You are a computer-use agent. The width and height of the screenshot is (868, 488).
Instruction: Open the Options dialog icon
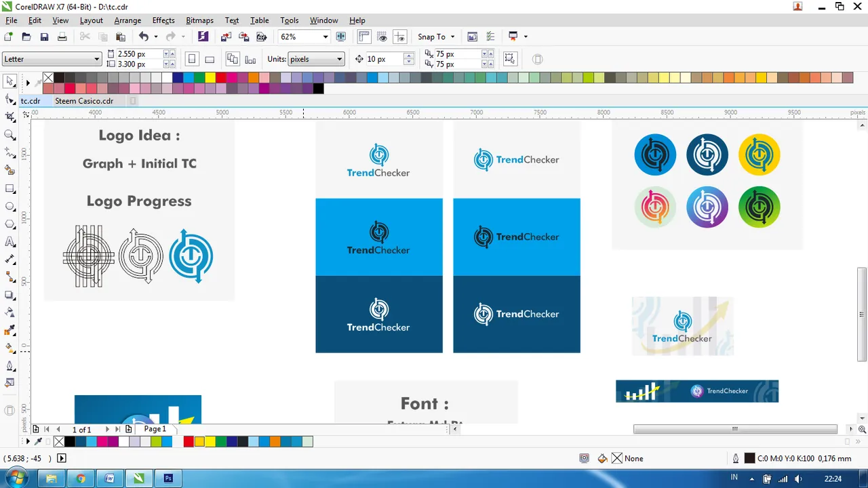point(490,37)
